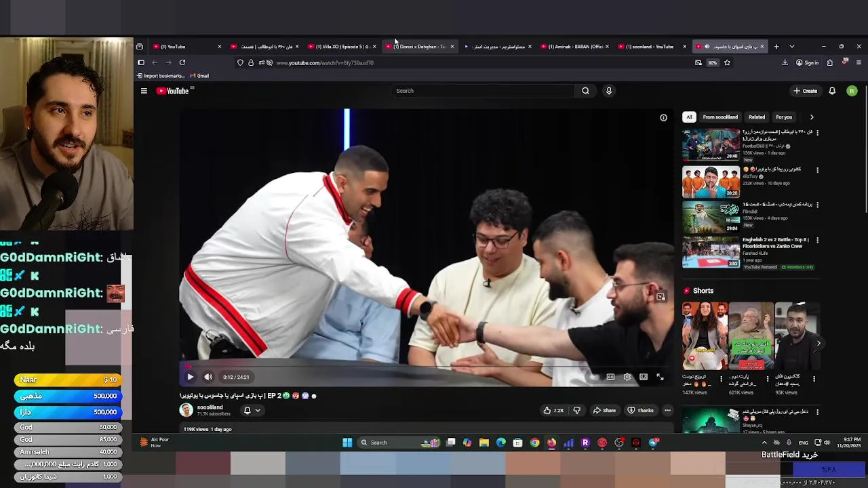The height and width of the screenshot is (488, 868).
Task: Open the Filmzldi suggested video thumbnail
Action: tap(711, 216)
